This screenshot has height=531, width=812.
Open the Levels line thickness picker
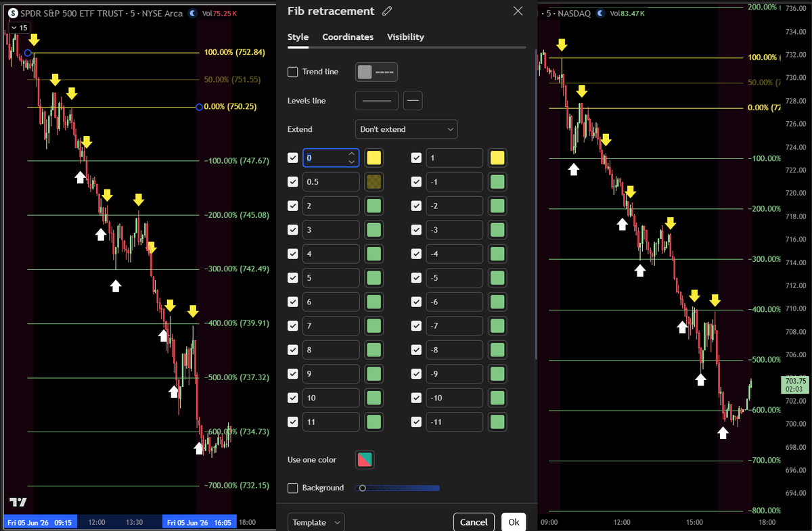413,101
